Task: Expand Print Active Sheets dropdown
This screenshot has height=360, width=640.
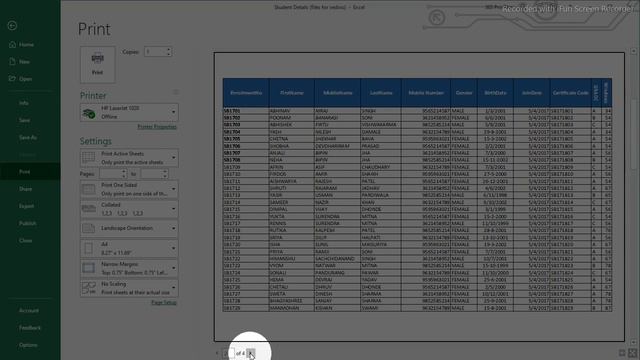Action: [129, 158]
